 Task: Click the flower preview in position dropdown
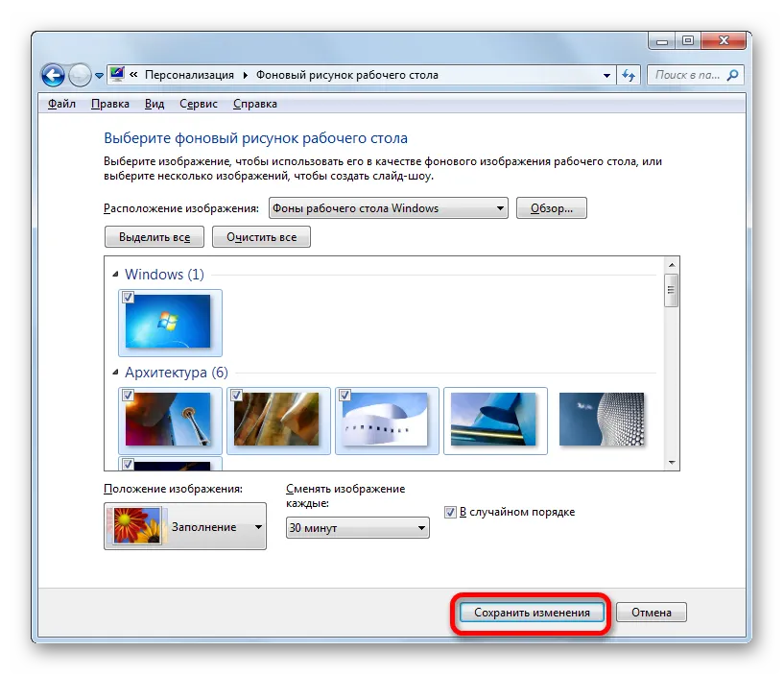pyautogui.click(x=137, y=526)
